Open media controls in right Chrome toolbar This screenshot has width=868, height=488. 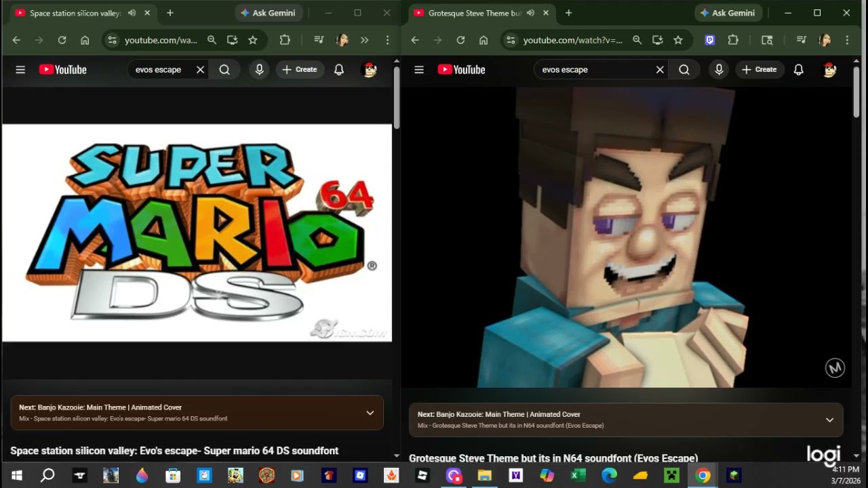[802, 40]
